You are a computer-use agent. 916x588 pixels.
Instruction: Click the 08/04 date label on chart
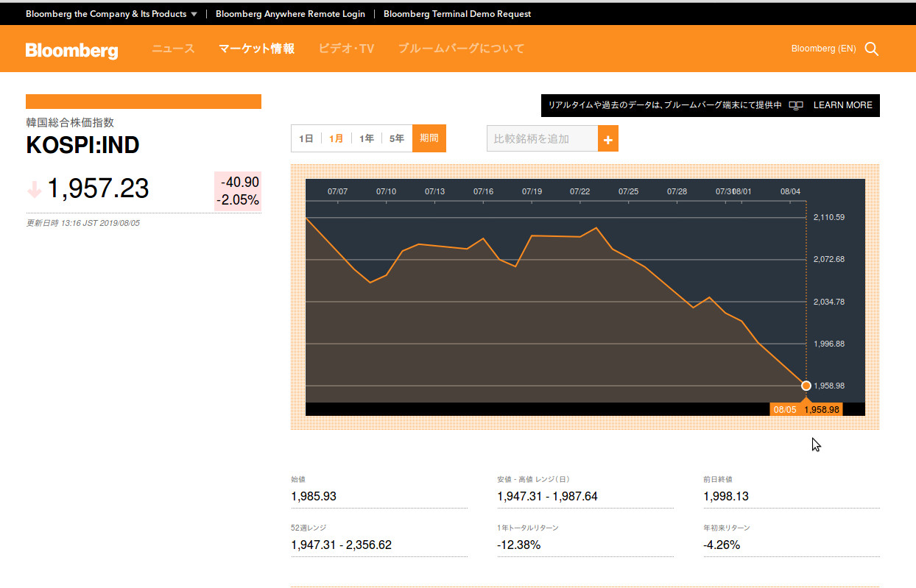pos(790,191)
